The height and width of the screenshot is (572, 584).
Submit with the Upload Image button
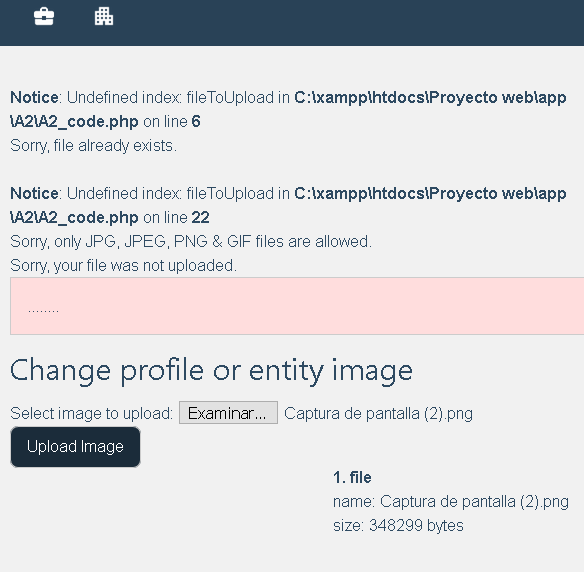[75, 447]
